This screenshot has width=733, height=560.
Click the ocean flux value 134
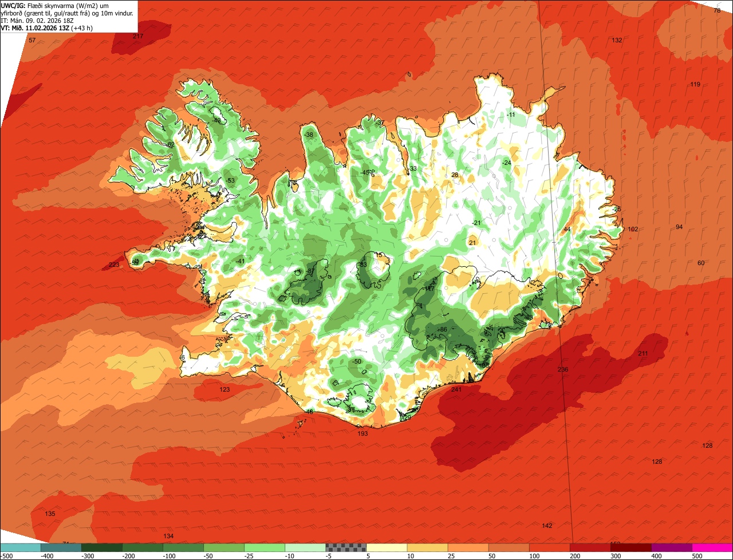[168, 537]
